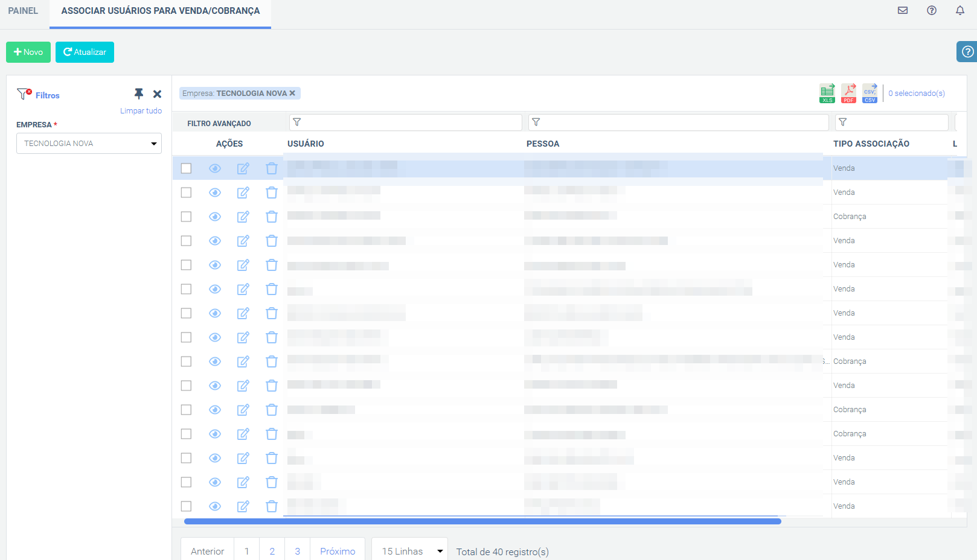The image size is (977, 560).
Task: Edit the last visible row record
Action: click(x=243, y=506)
